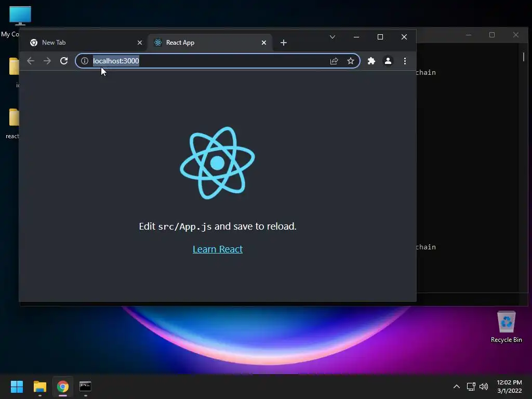The width and height of the screenshot is (532, 399).
Task: Open the Windows Start menu
Action: (17, 387)
